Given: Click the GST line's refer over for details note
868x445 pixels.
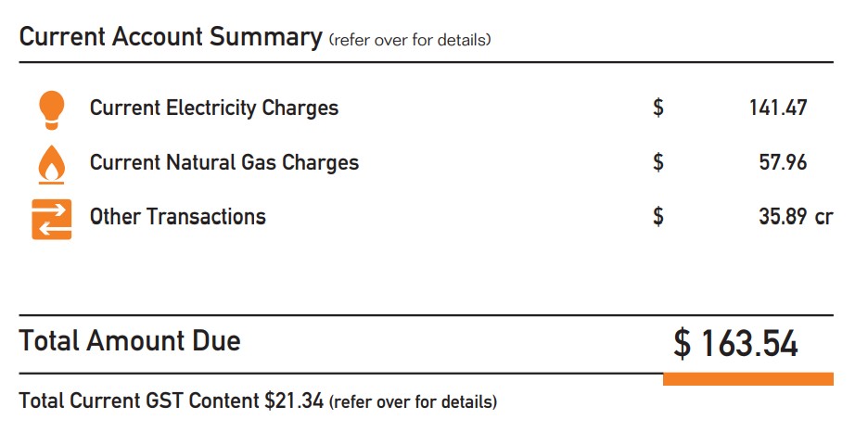Looking at the screenshot, I should click(x=413, y=401).
